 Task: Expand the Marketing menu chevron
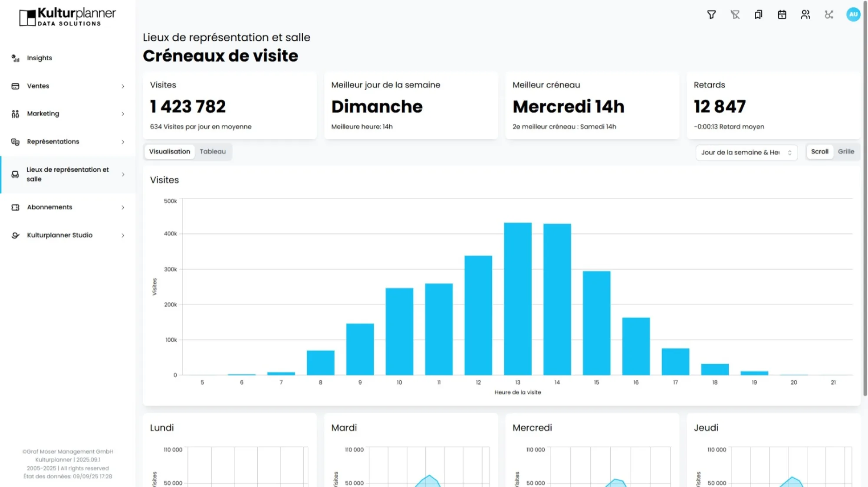[x=123, y=114]
